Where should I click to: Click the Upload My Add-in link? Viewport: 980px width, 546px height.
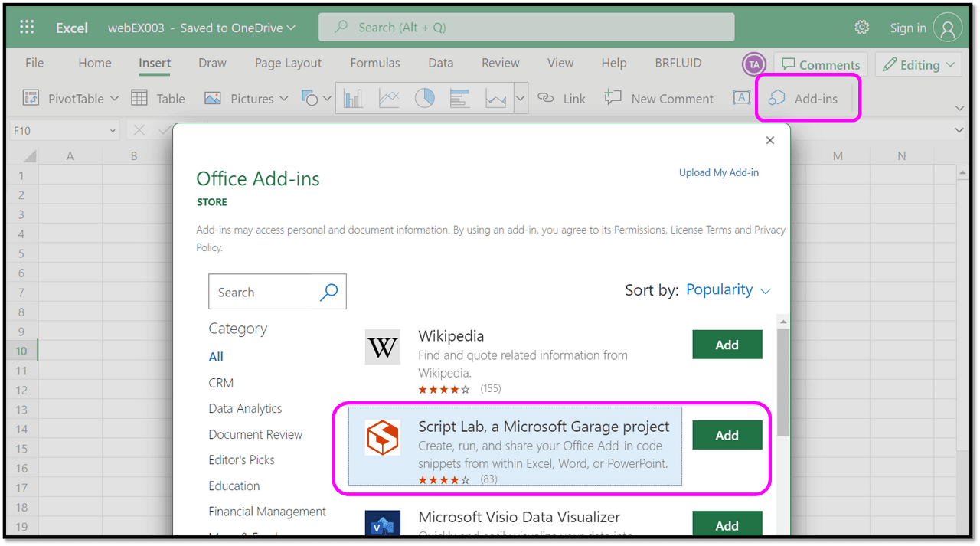coord(719,172)
